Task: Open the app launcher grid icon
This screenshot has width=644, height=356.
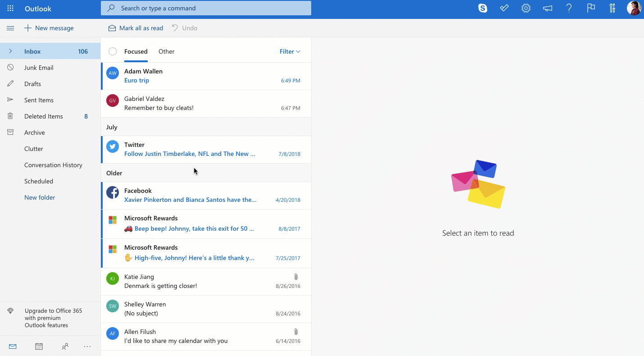Action: click(x=10, y=9)
